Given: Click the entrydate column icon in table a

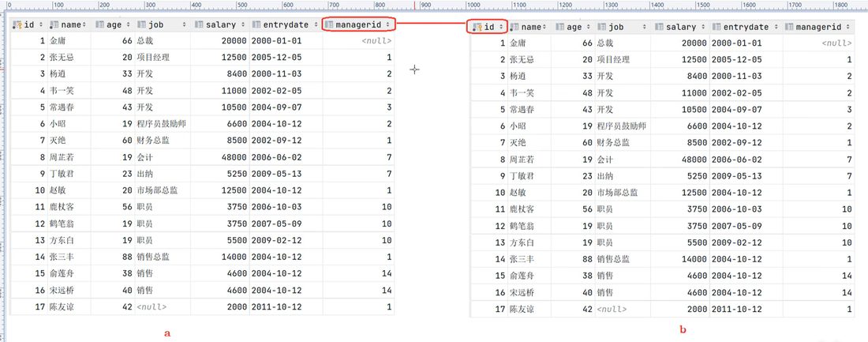Looking at the screenshot, I should point(257,25).
